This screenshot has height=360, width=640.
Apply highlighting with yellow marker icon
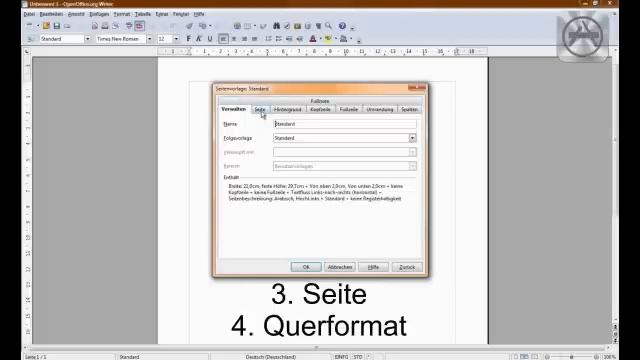(328, 39)
